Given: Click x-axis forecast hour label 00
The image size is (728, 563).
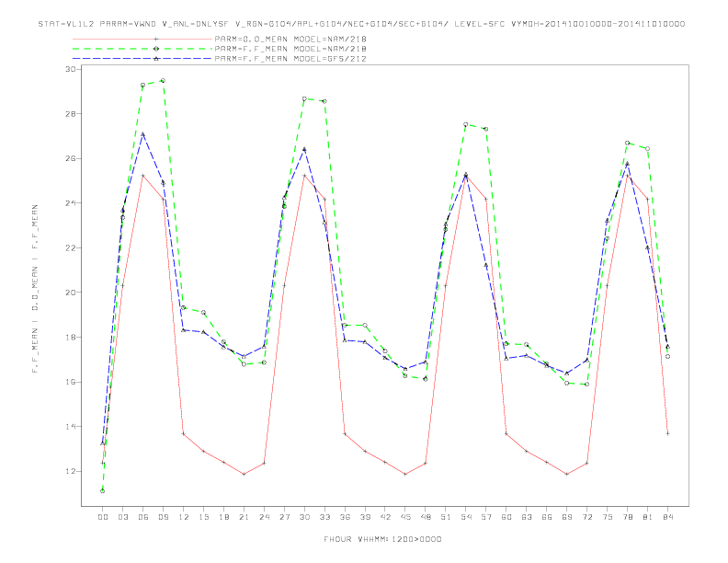Looking at the screenshot, I should (x=103, y=517).
